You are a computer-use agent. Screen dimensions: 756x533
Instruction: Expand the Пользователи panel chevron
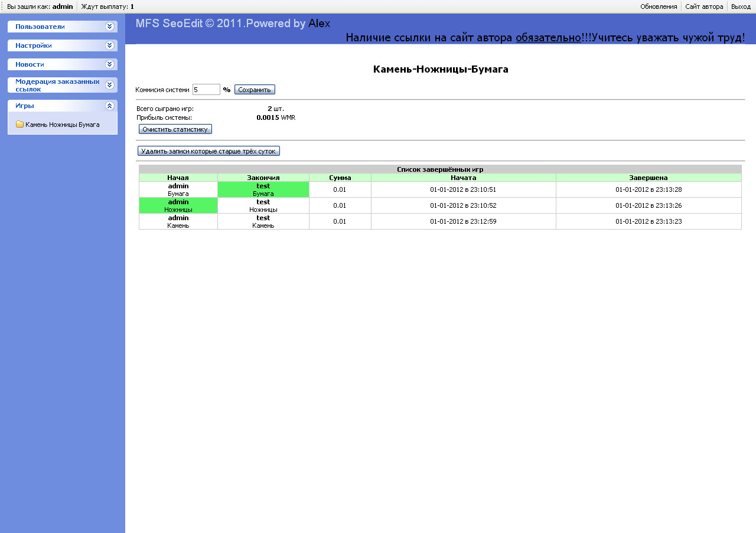pos(109,27)
